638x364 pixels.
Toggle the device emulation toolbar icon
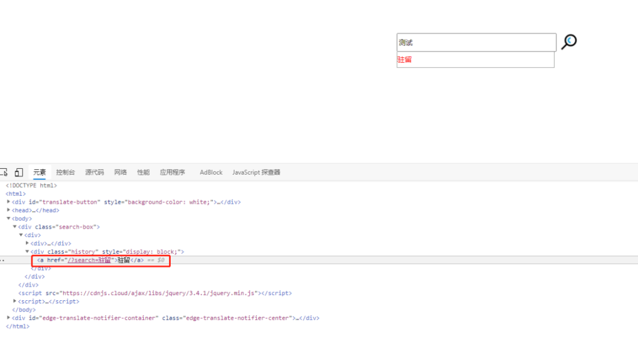point(19,172)
